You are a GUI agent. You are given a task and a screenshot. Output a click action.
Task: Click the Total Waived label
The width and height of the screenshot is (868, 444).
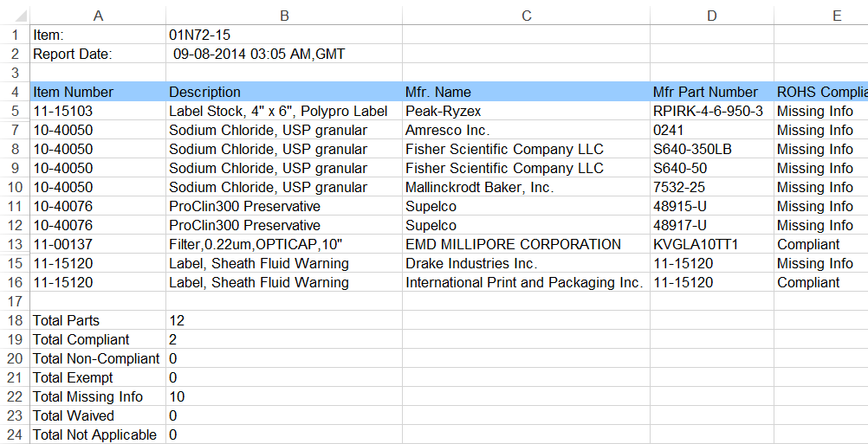pyautogui.click(x=98, y=415)
